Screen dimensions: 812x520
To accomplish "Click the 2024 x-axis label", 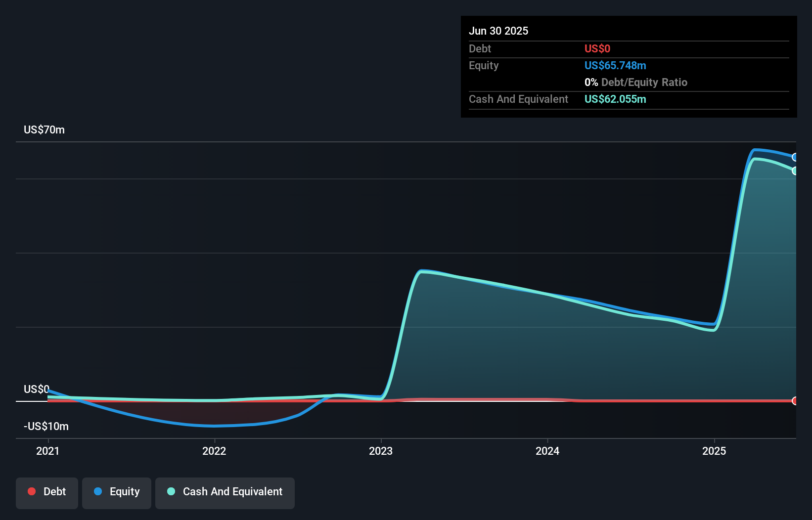I will coord(547,451).
